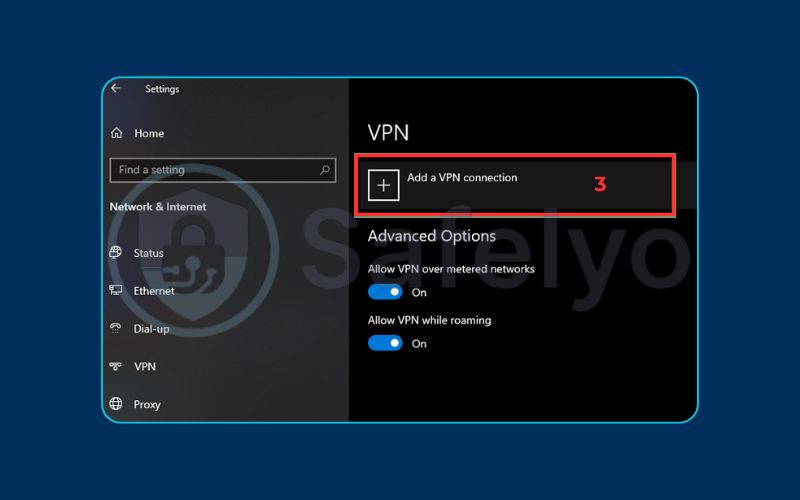Viewport: 800px width, 500px height.
Task: Click the Home house icon
Action: coord(117,133)
